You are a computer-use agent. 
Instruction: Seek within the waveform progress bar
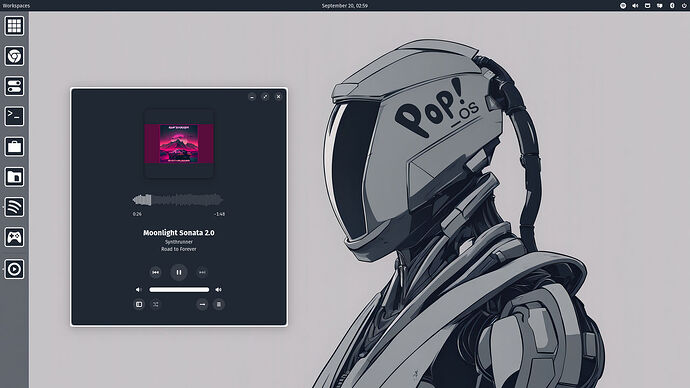coord(178,200)
